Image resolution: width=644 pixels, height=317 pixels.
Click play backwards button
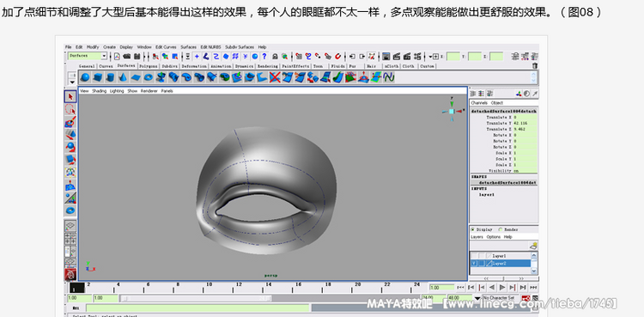492,288
